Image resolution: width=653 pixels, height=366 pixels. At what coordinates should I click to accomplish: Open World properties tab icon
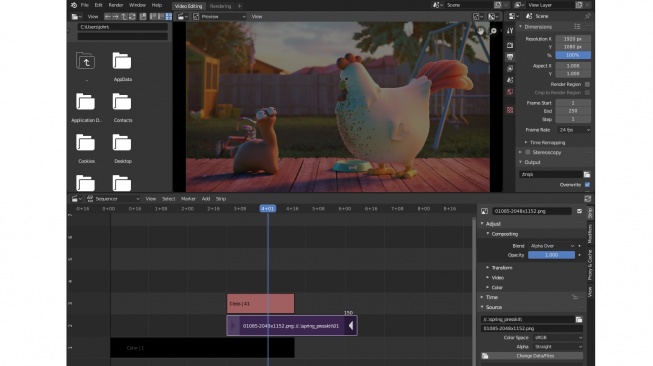point(510,92)
